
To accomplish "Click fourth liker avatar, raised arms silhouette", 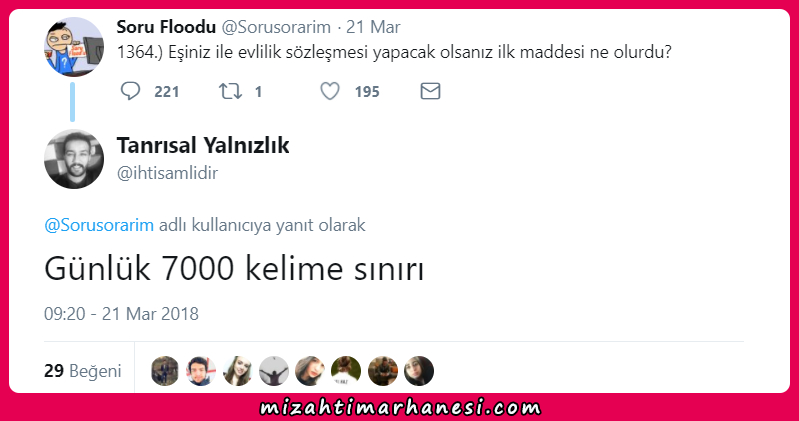I will [274, 371].
